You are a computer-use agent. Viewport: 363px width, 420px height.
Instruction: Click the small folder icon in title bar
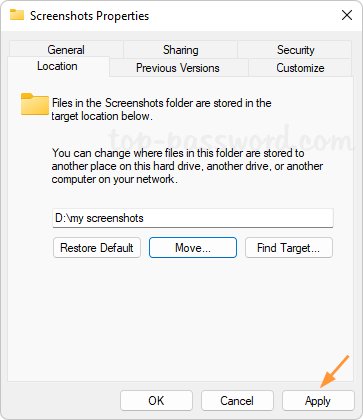17,15
